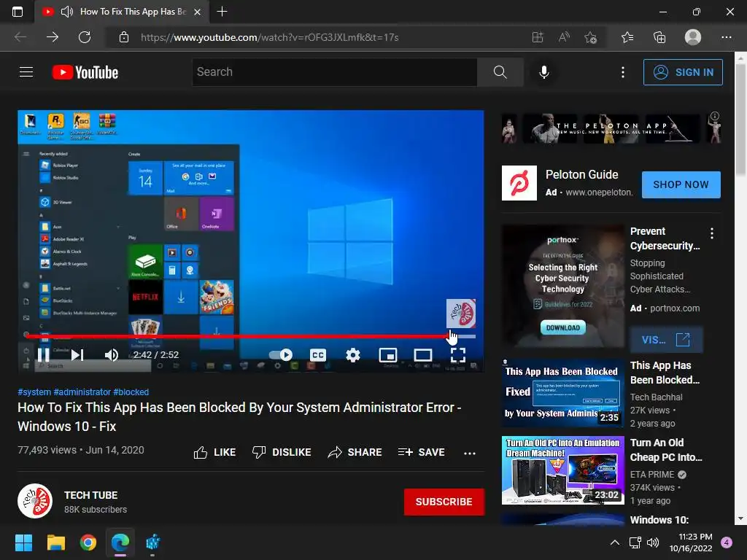Click the browser back arrow

tap(20, 37)
